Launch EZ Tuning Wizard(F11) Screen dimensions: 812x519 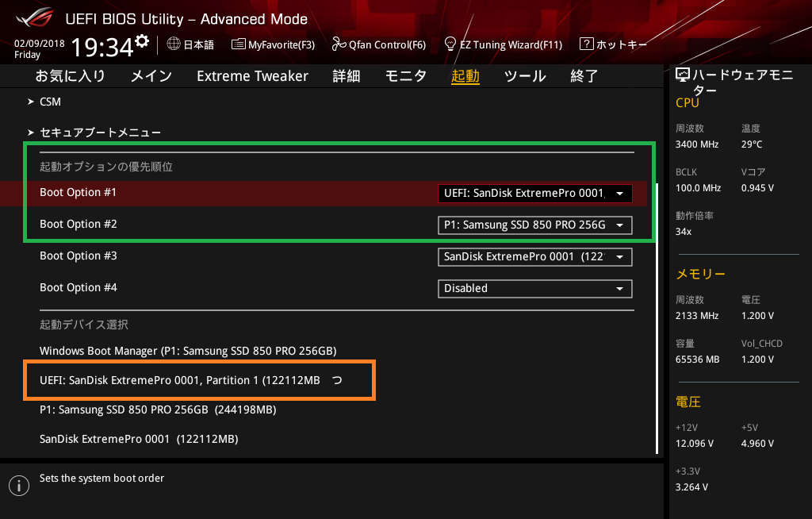(504, 44)
